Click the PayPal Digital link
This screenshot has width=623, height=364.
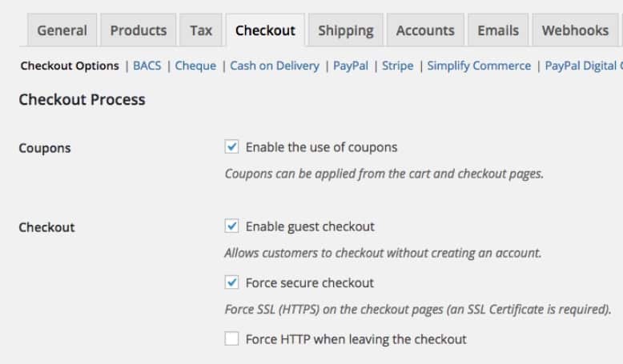click(x=583, y=66)
